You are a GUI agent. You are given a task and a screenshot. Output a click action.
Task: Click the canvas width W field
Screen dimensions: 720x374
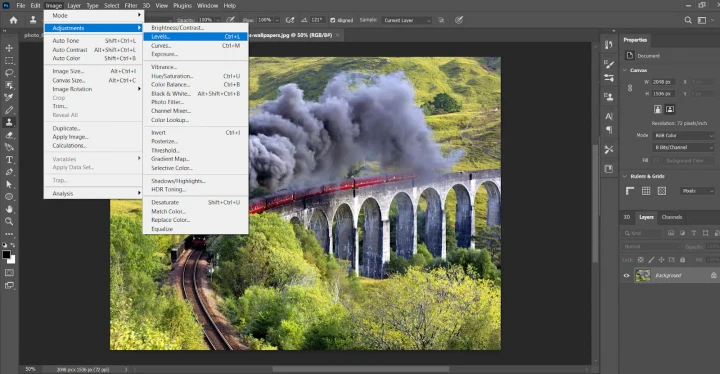point(663,82)
